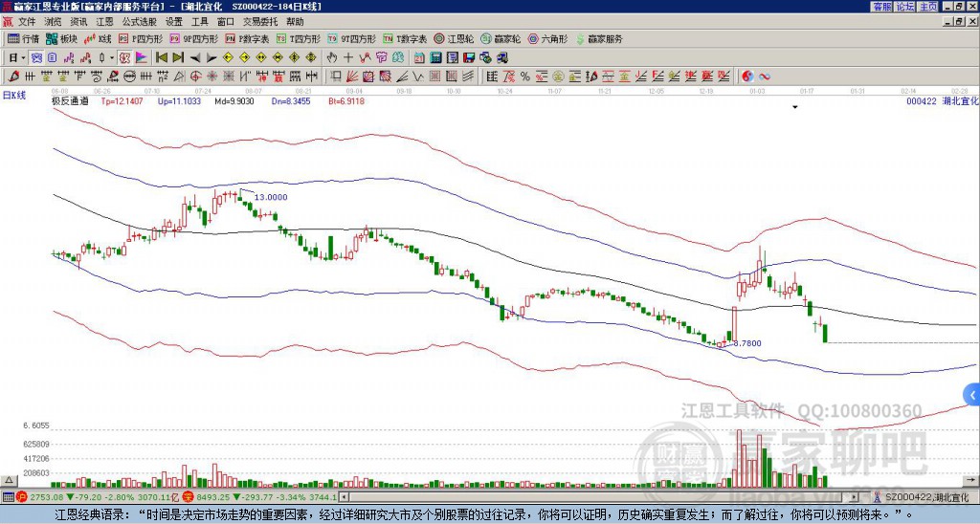The image size is (980, 524).
Task: Click the Md=9.9030 indicator value
Action: (x=234, y=100)
